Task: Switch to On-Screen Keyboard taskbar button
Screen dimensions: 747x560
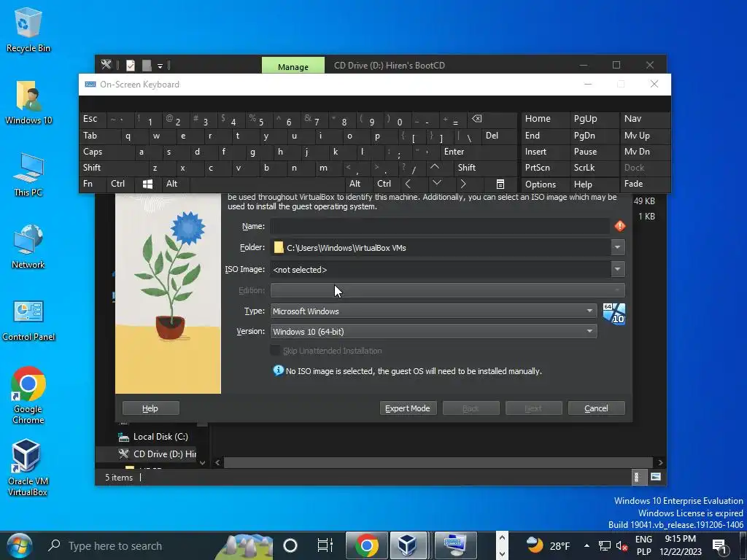Action: [455, 545]
